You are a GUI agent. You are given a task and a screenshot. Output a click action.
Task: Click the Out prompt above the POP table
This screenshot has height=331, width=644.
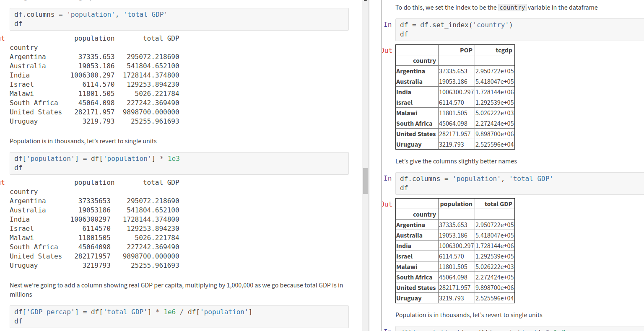pos(386,50)
